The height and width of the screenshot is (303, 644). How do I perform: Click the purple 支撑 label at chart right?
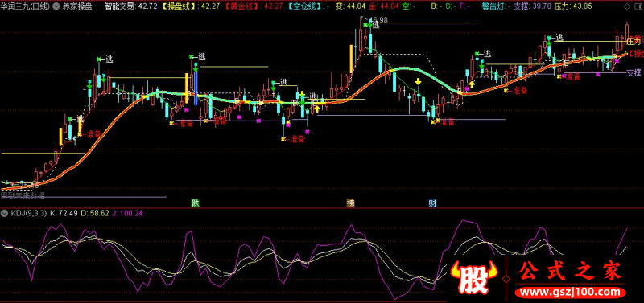click(634, 73)
